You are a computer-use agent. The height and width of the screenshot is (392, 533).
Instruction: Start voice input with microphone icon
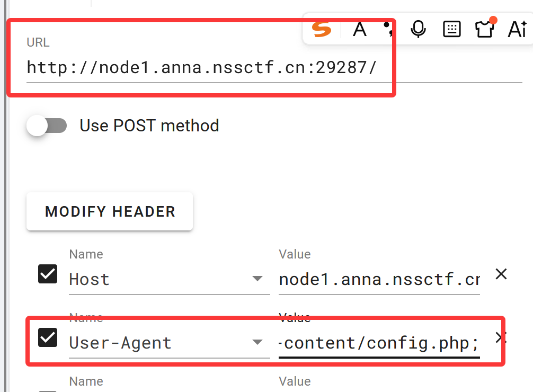point(419,30)
